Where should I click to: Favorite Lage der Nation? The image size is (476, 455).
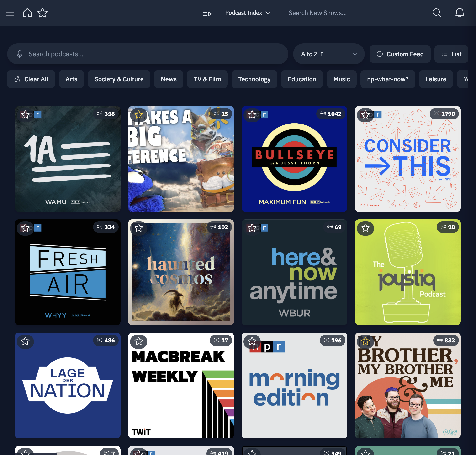[x=25, y=341]
